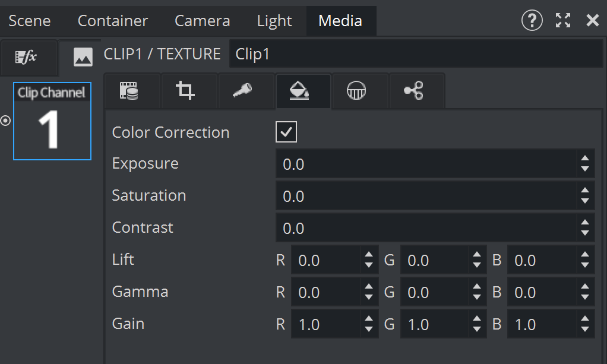Decrease the Saturation value with down arrow
The image size is (607, 364).
[x=585, y=201]
